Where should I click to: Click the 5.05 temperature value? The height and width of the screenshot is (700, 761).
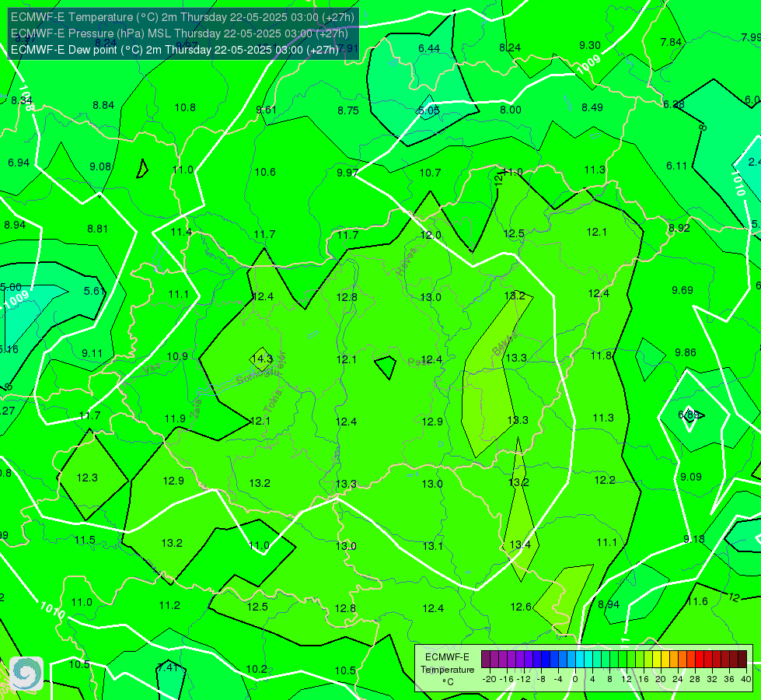click(x=428, y=110)
